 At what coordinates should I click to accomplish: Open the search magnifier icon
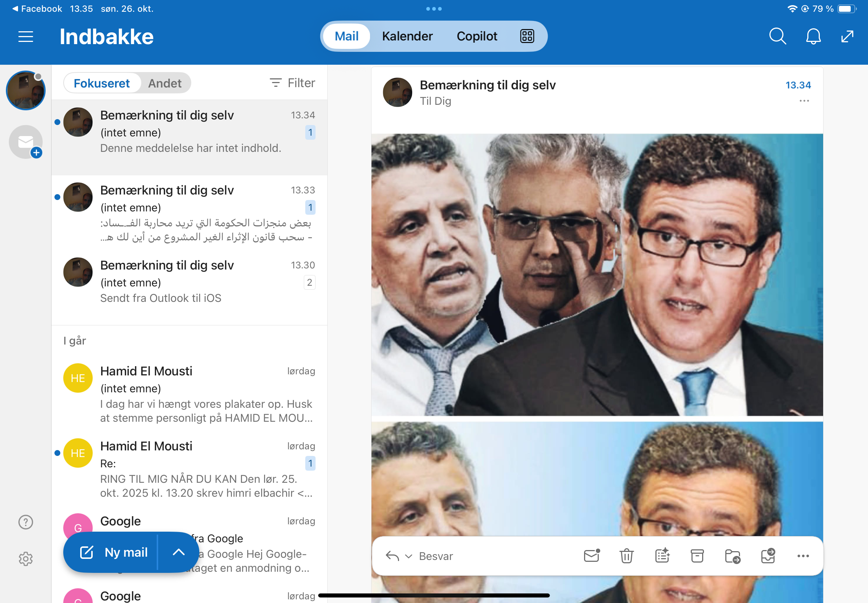pyautogui.click(x=777, y=36)
